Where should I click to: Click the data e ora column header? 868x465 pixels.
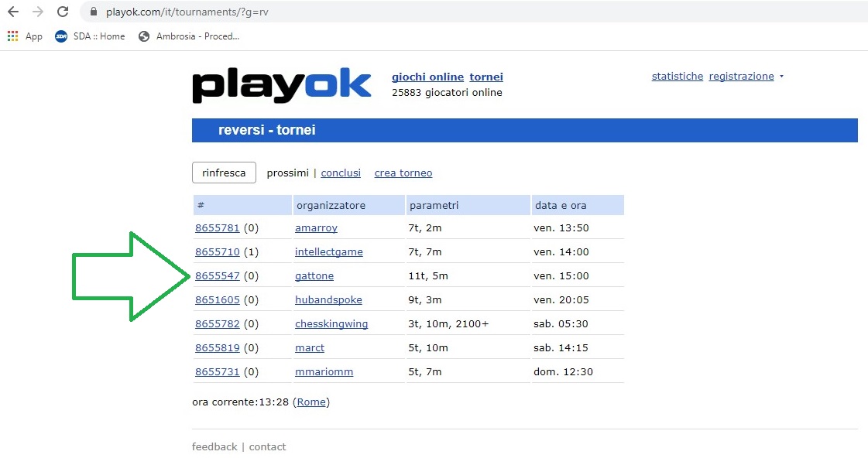coord(578,205)
